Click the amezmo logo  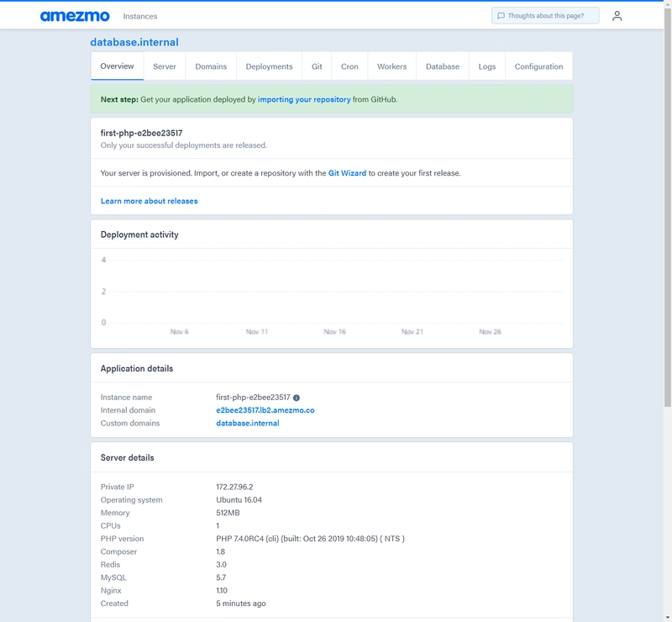(x=75, y=16)
